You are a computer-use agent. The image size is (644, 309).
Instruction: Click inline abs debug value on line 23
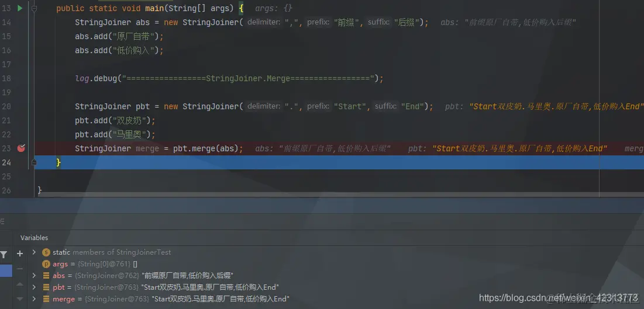[323, 148]
